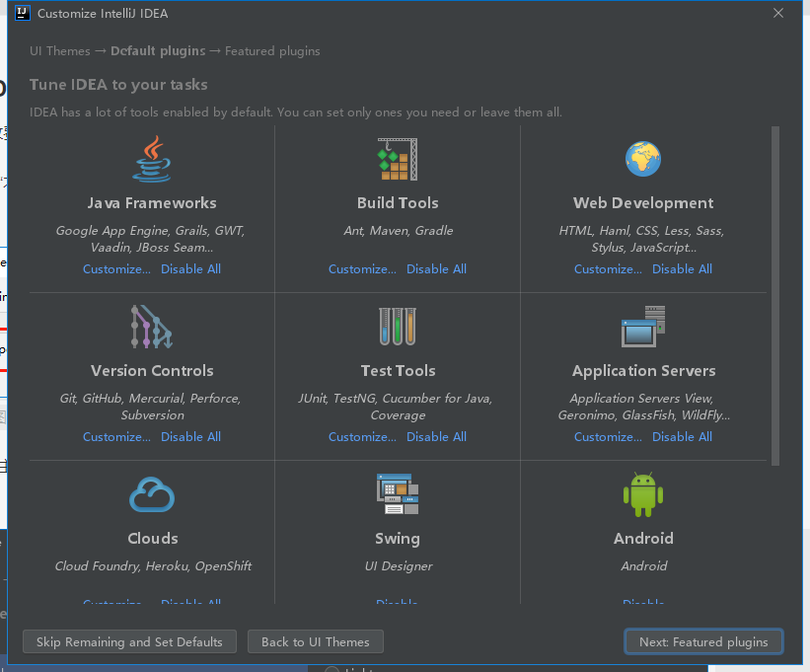Click 'UI Designer' description text
This screenshot has height=672, width=810.
399,566
